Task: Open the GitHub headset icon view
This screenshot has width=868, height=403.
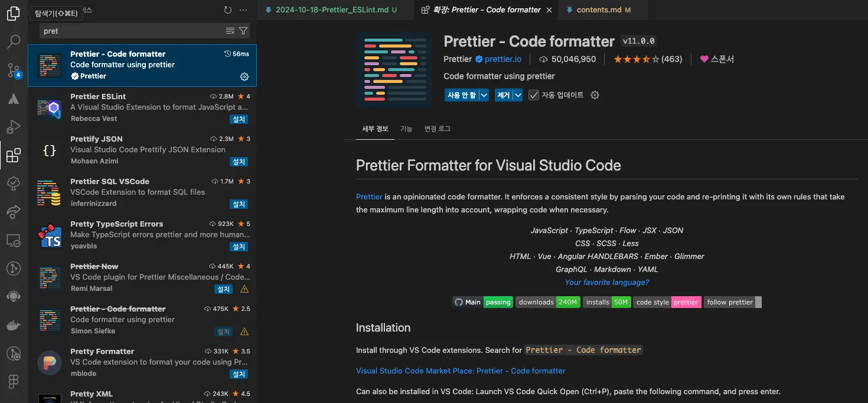Action: pyautogui.click(x=13, y=297)
